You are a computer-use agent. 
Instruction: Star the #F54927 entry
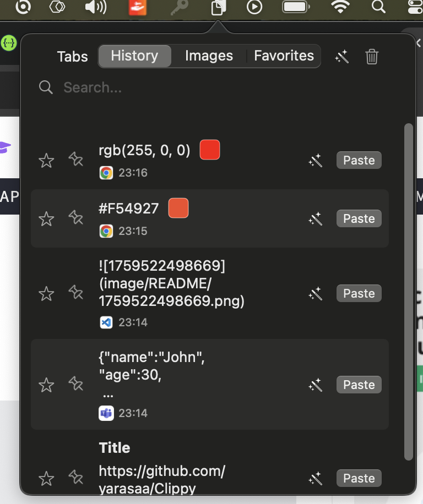coord(46,219)
